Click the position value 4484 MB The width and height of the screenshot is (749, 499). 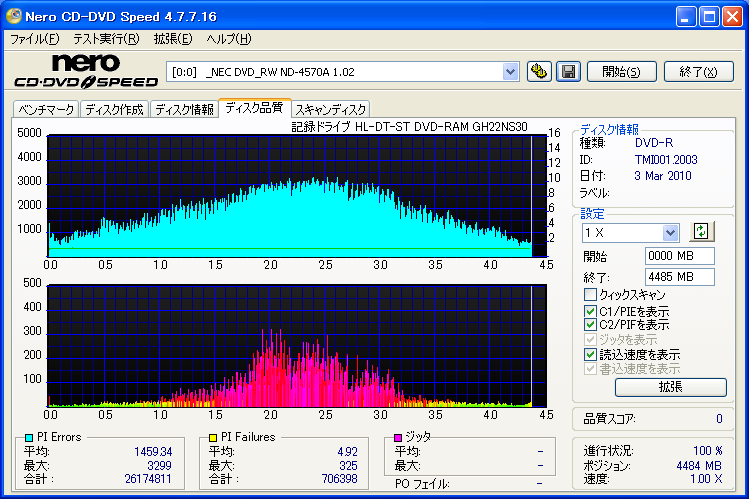click(699, 466)
